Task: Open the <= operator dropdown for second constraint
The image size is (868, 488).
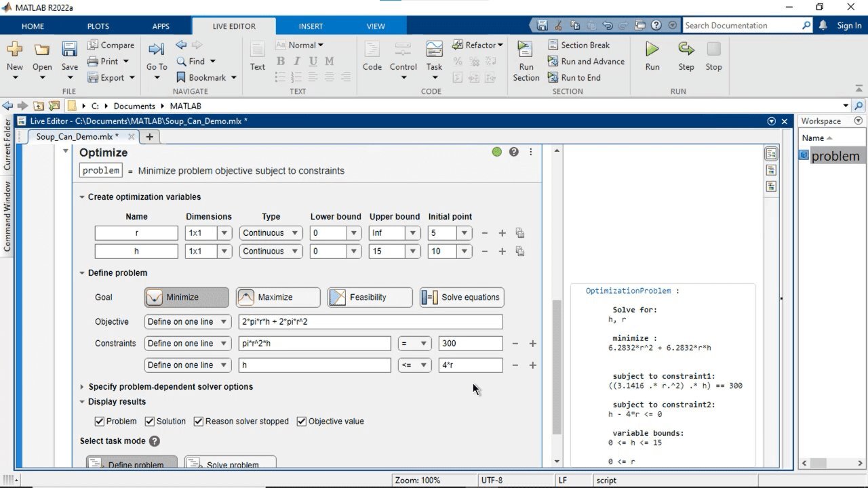Action: [x=414, y=365]
